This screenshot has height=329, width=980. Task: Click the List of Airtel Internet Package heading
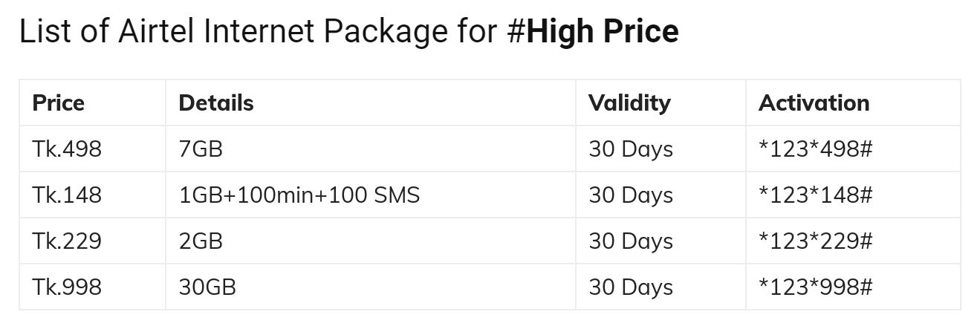348,32
